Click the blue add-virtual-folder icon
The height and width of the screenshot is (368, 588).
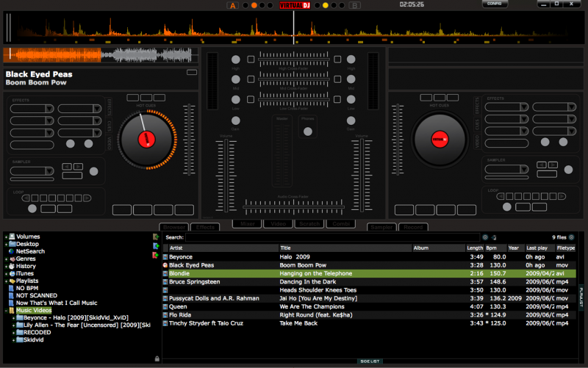(x=156, y=246)
